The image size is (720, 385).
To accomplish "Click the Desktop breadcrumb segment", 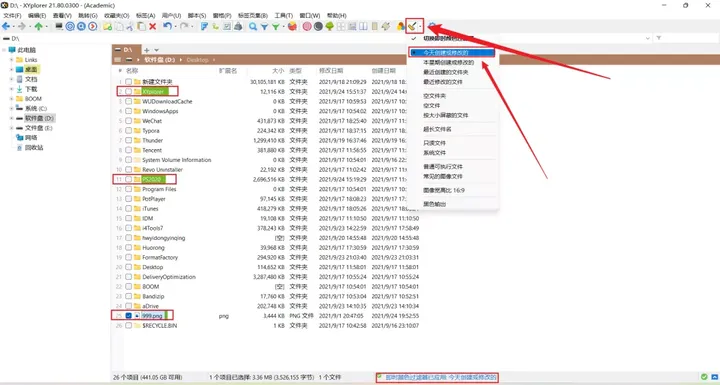I will point(197,60).
